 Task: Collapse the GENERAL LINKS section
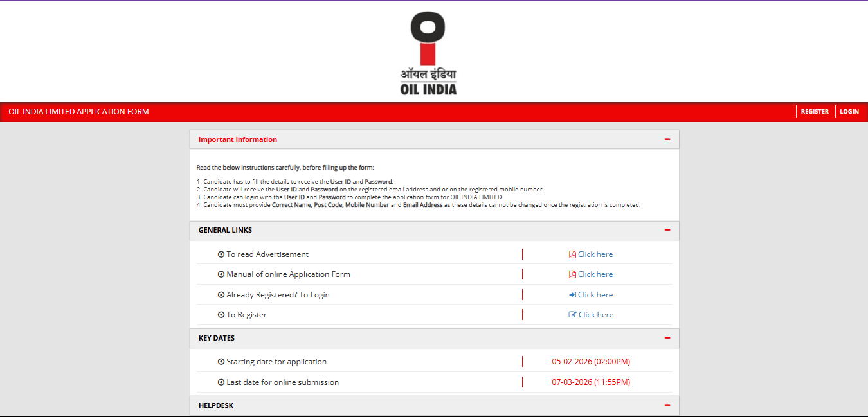point(667,229)
